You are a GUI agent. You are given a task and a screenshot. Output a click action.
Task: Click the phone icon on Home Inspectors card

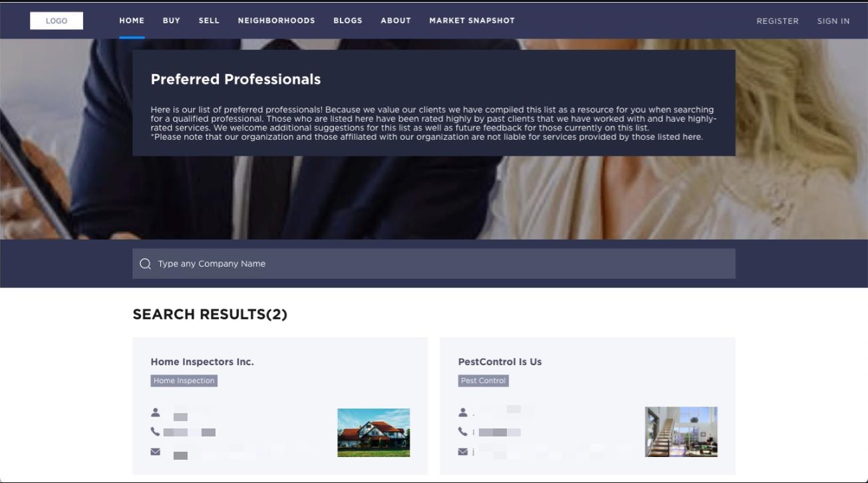155,430
